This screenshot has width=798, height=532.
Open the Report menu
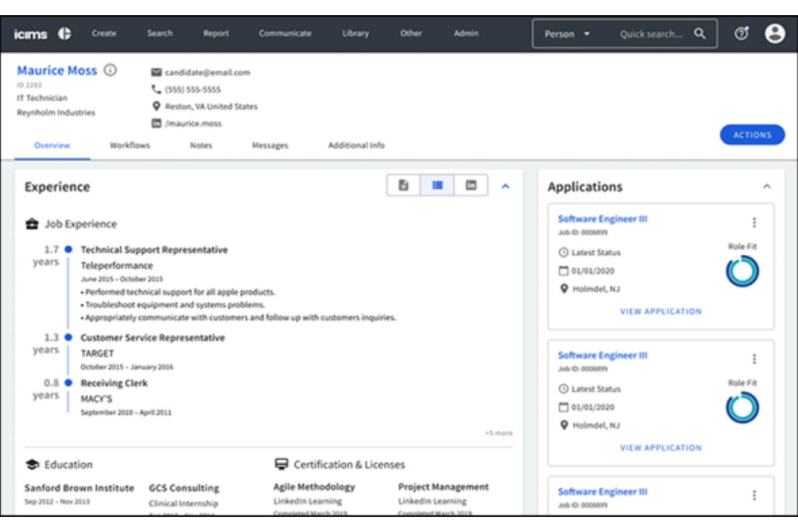[216, 33]
